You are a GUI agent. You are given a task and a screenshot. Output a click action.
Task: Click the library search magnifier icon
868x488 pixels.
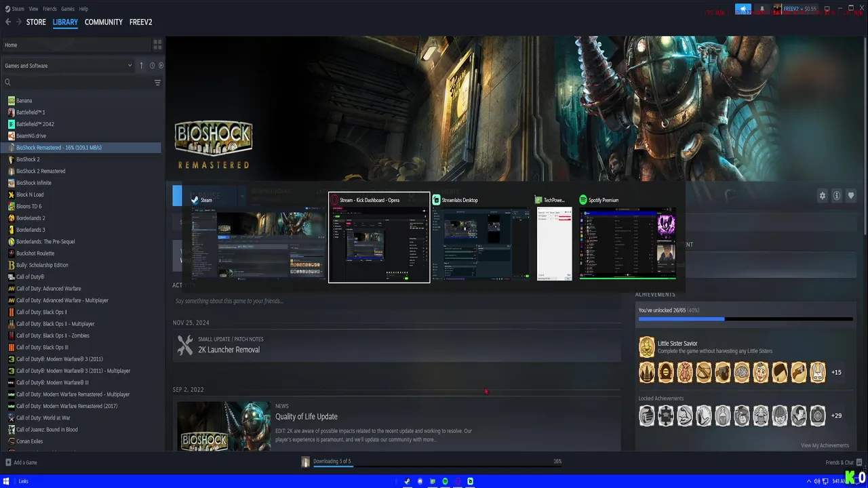[x=8, y=83]
